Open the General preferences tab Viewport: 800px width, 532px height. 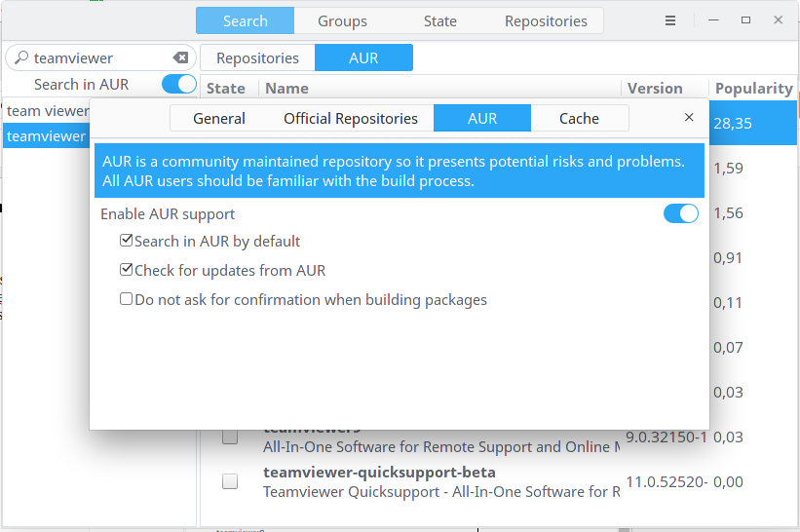[x=219, y=118]
